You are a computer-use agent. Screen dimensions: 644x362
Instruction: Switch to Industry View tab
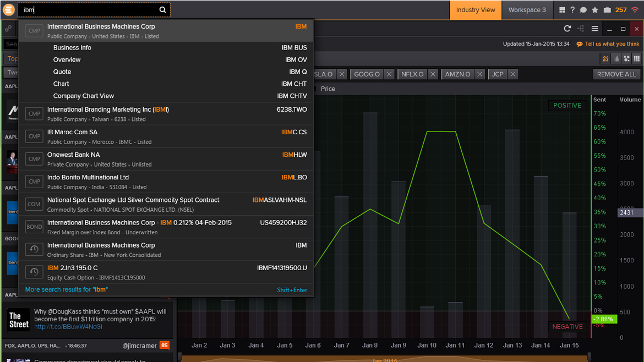click(x=476, y=10)
